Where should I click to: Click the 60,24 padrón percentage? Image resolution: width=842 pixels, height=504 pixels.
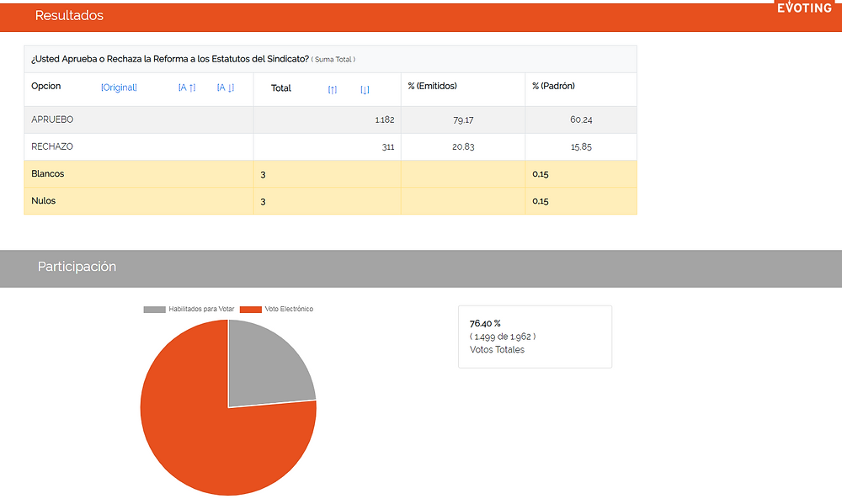pyautogui.click(x=581, y=119)
